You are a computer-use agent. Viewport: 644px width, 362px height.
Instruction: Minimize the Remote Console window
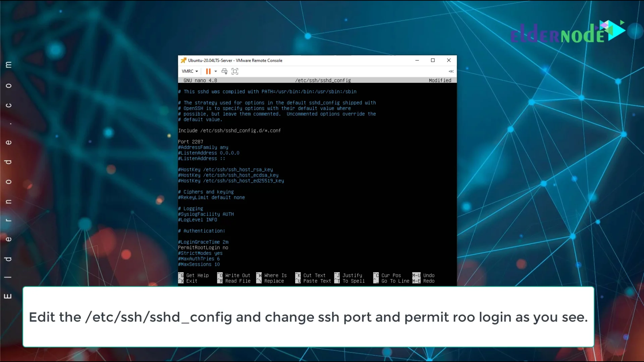[417, 60]
